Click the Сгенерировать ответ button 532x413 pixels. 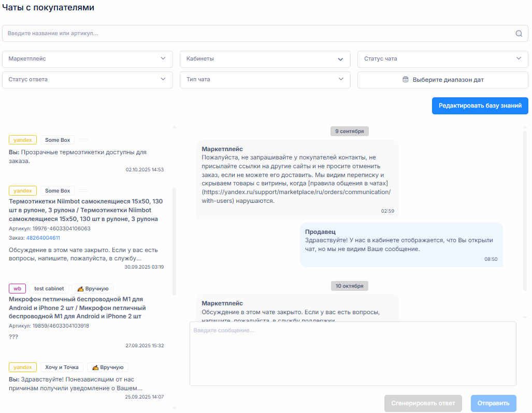[x=423, y=403]
